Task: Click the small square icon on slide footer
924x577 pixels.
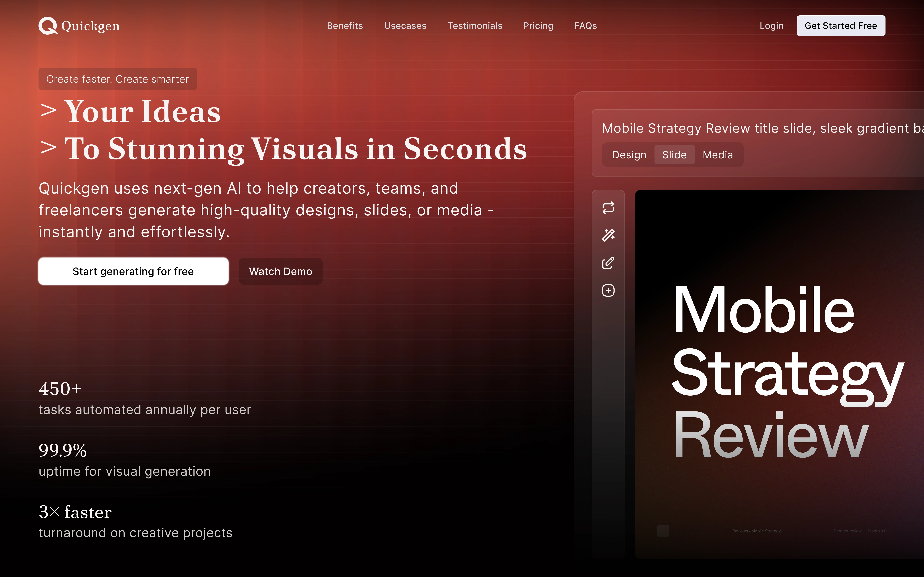Action: (663, 531)
